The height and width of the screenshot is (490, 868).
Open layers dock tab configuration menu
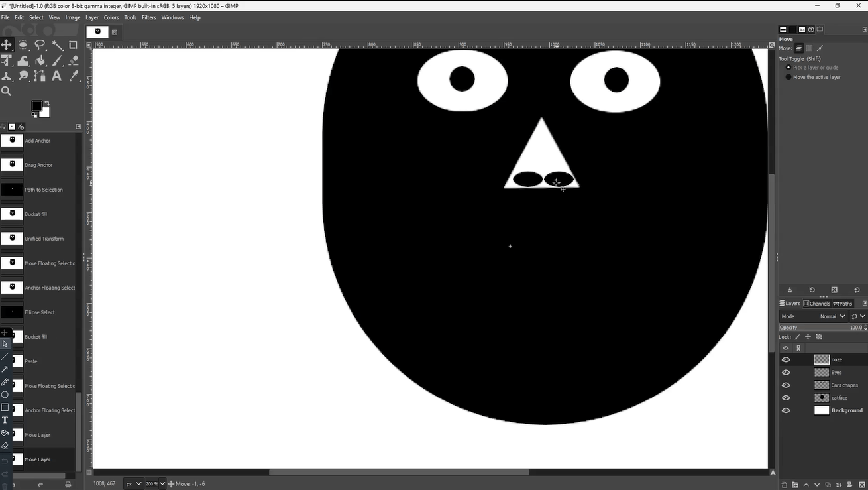(x=864, y=303)
